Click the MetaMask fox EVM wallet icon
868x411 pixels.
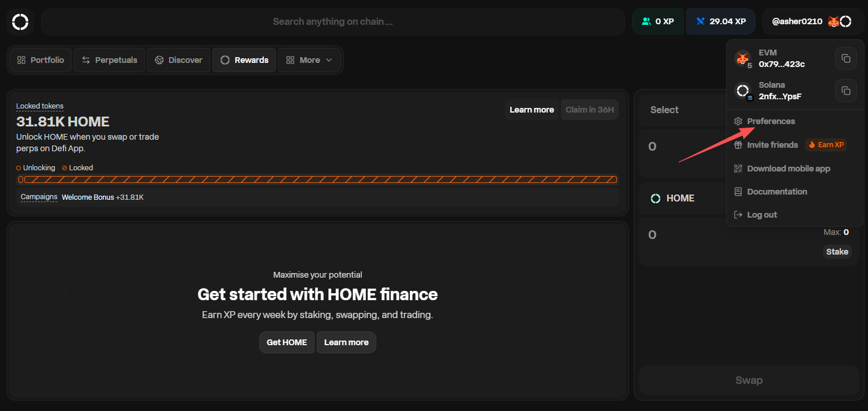pos(742,58)
